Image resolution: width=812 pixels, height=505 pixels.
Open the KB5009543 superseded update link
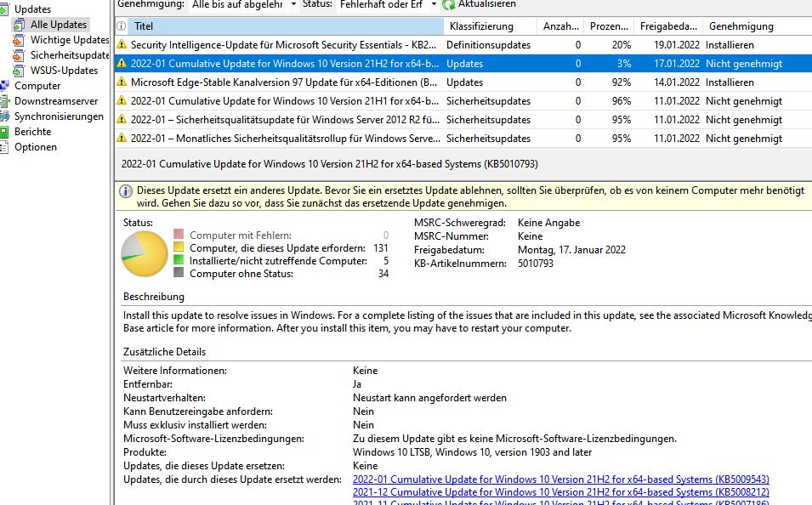[561, 479]
